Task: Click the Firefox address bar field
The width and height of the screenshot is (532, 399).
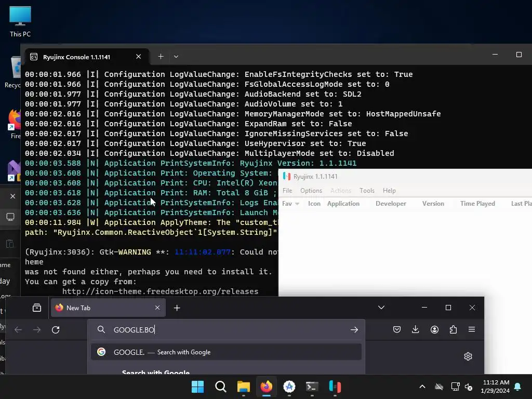Action: tap(227, 329)
